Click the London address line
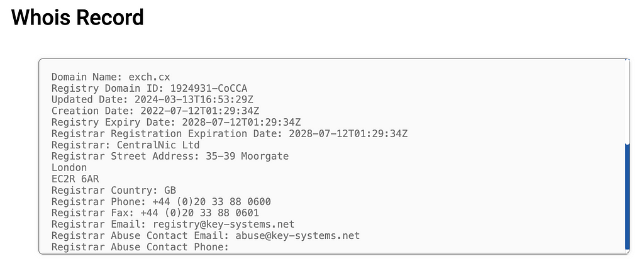Image resolution: width=644 pixels, height=266 pixels. 69,167
